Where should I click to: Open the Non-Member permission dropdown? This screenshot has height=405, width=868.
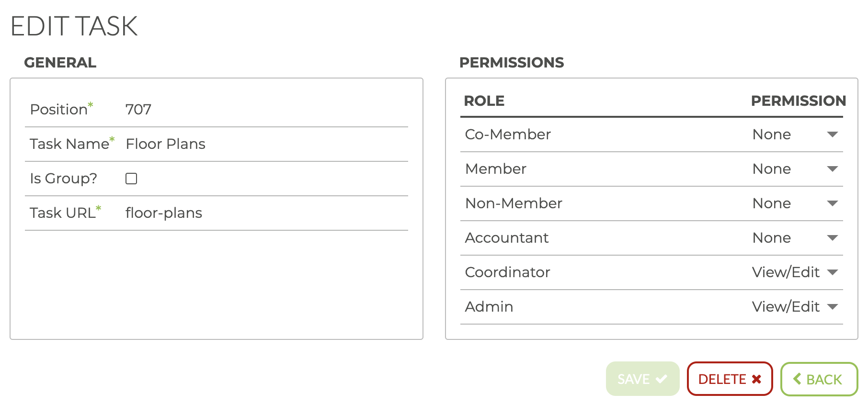794,203
